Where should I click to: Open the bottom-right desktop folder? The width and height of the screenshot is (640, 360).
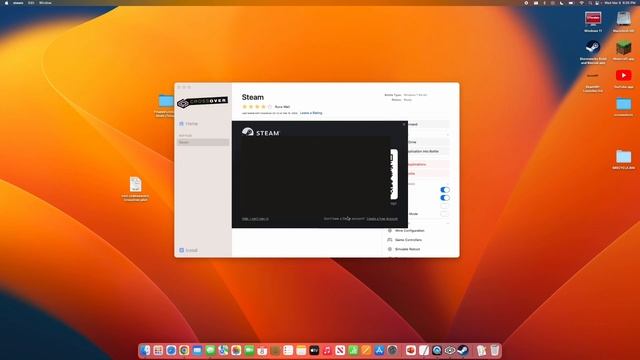click(623, 158)
